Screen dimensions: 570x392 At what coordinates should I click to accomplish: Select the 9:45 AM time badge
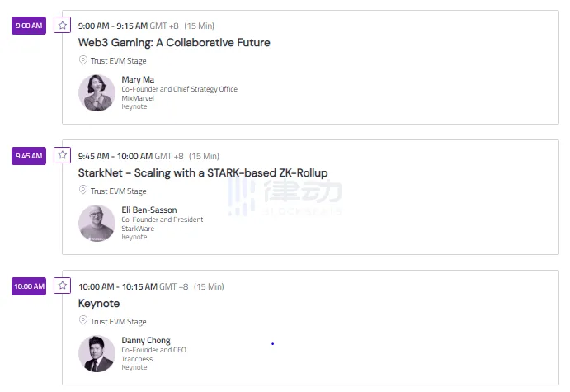pyautogui.click(x=29, y=156)
